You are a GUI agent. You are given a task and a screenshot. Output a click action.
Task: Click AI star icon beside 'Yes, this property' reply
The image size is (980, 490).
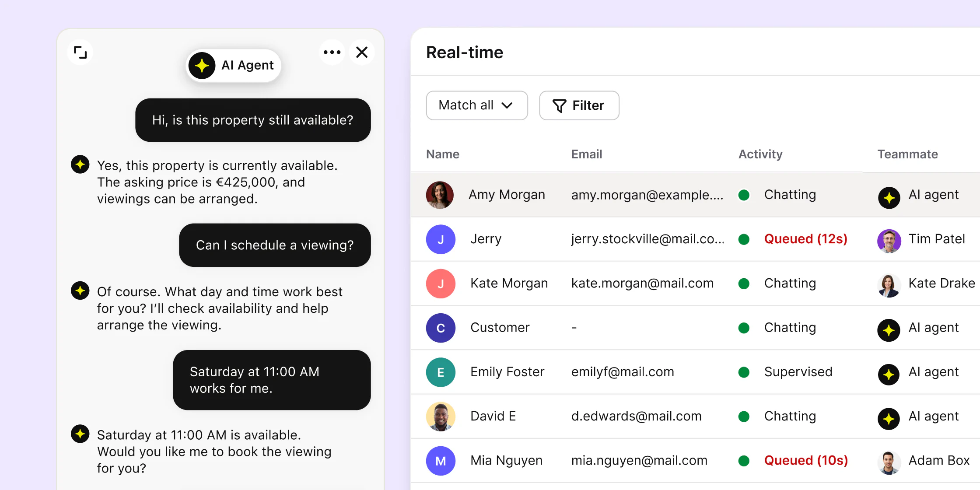[80, 164]
